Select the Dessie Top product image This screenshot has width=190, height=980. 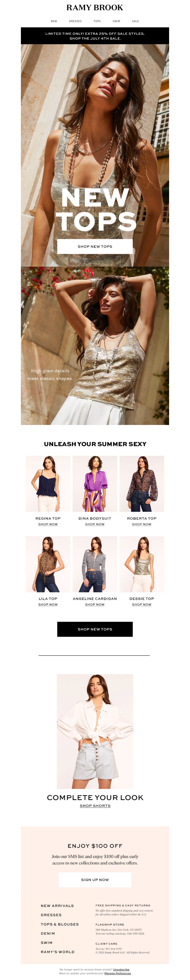coord(142,564)
